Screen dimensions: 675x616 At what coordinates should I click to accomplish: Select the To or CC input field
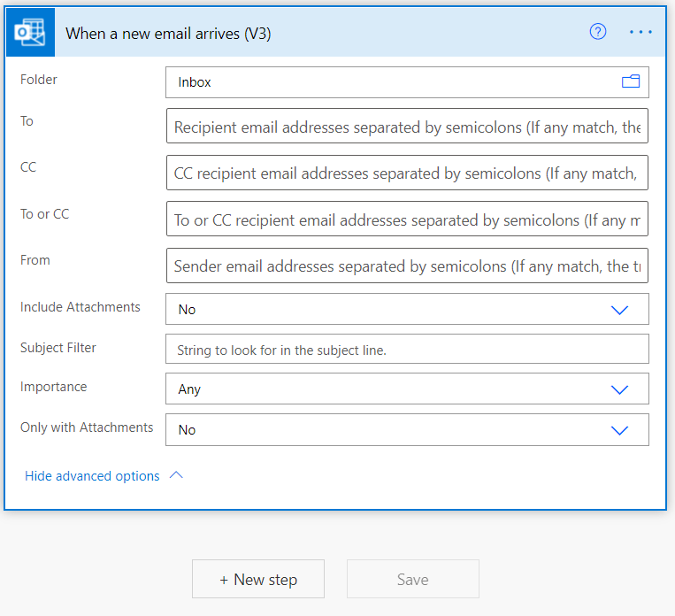pos(407,219)
